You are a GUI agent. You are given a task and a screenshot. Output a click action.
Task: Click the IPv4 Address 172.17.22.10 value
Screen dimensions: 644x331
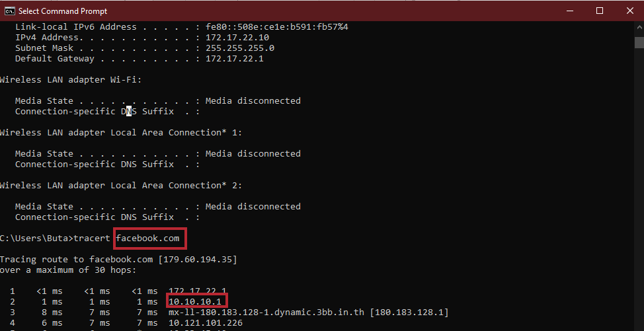point(237,37)
